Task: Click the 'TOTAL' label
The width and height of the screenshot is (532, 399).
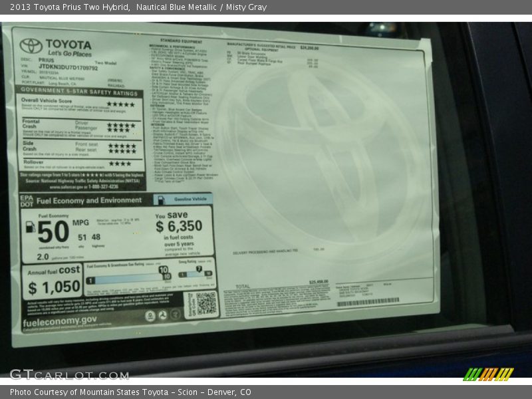Action: 243,287
